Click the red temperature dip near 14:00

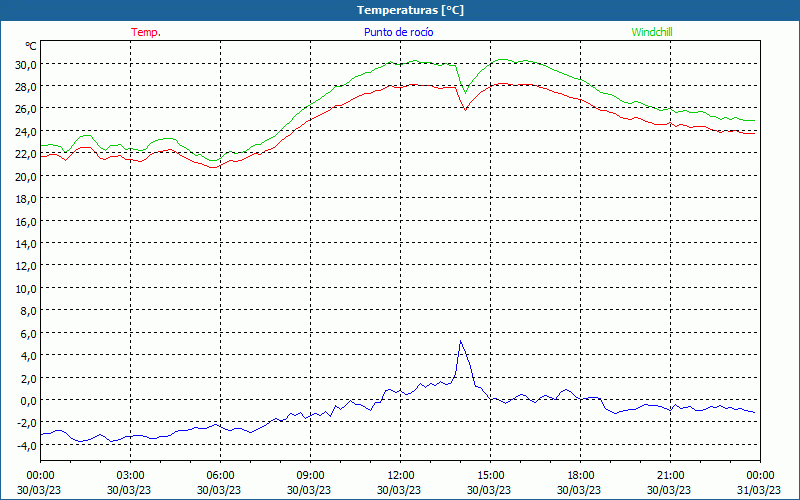pos(465,110)
